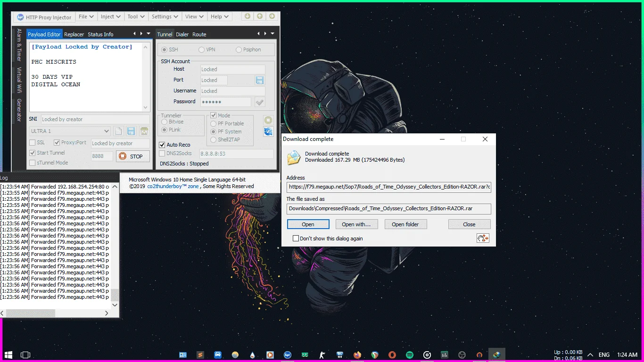Click the save icon next to Port field
The width and height of the screenshot is (644, 362).
tap(260, 80)
